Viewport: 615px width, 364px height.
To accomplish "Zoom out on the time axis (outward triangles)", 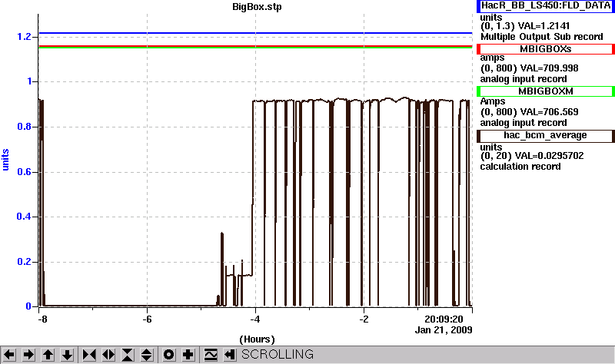I will 108,355.
